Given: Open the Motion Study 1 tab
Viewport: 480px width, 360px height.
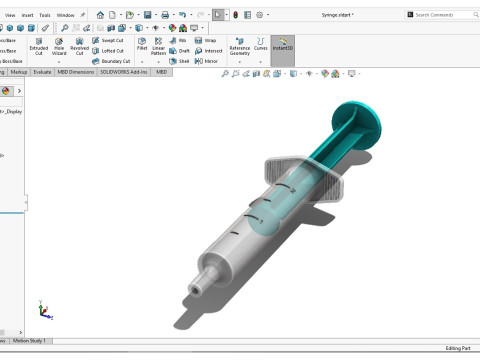Looking at the screenshot, I should click(x=29, y=341).
